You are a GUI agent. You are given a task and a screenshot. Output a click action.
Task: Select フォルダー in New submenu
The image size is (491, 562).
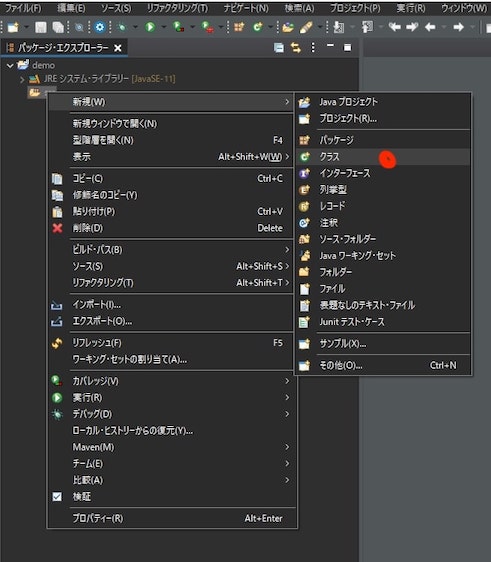pyautogui.click(x=383, y=272)
